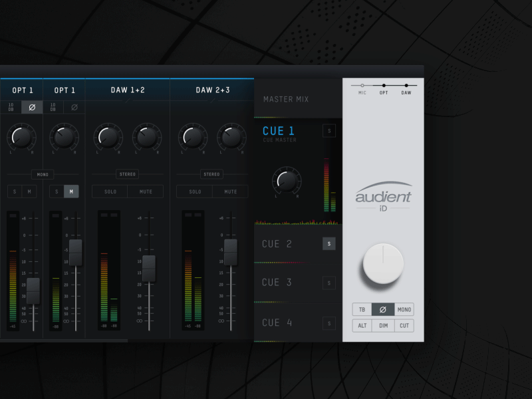Click the DAW 1+2 channel fader handle

click(149, 269)
